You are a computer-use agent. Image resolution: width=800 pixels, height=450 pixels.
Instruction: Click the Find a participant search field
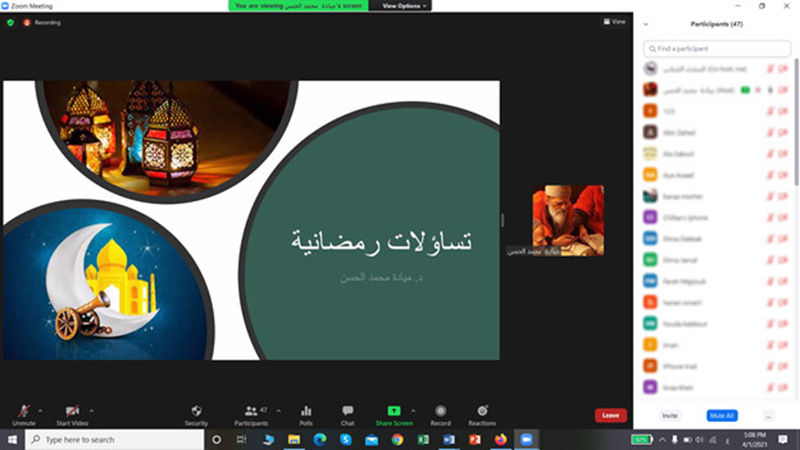tap(715, 48)
